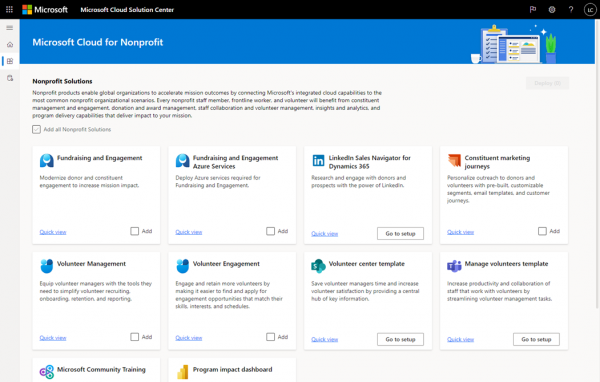Click the Manage volunteers template Teams icon
The width and height of the screenshot is (600, 382).
[454, 266]
